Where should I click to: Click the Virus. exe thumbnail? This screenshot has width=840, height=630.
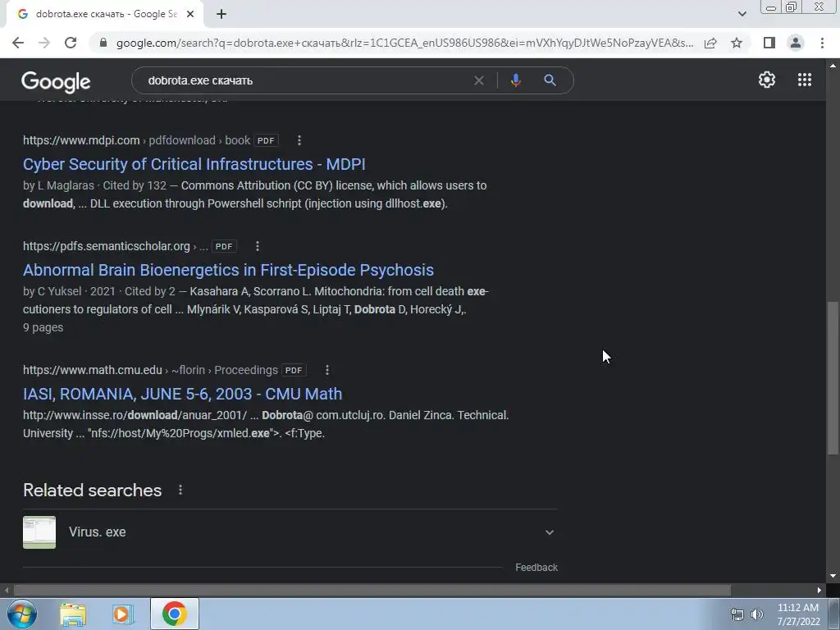coord(39,532)
